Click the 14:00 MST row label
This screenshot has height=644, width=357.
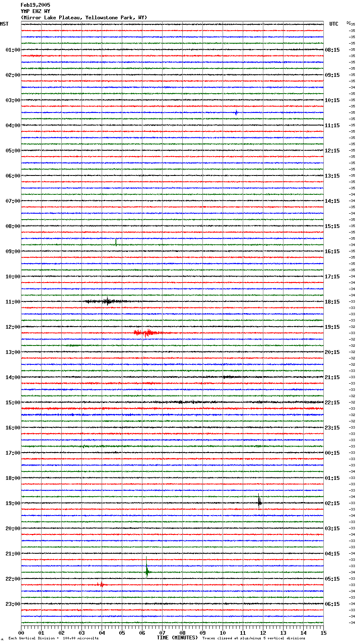13,377
